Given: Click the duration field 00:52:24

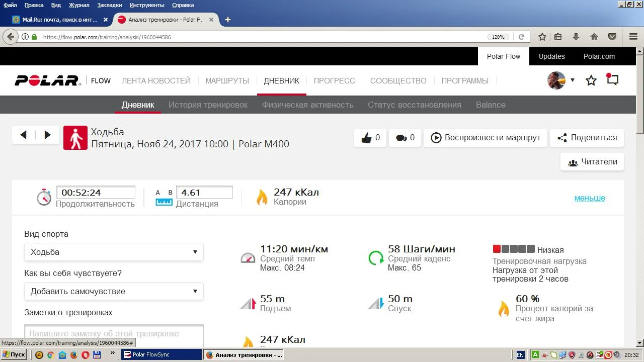Looking at the screenshot, I should pos(96,192).
